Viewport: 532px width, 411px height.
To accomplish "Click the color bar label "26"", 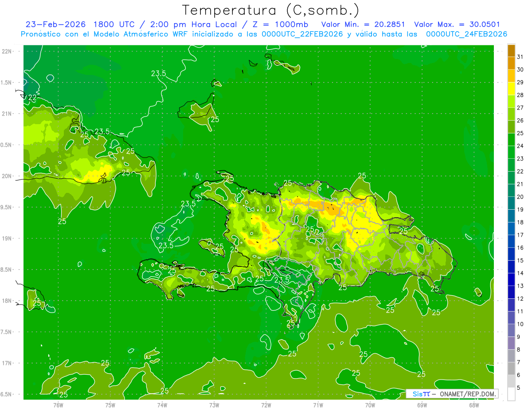I will point(520,120).
